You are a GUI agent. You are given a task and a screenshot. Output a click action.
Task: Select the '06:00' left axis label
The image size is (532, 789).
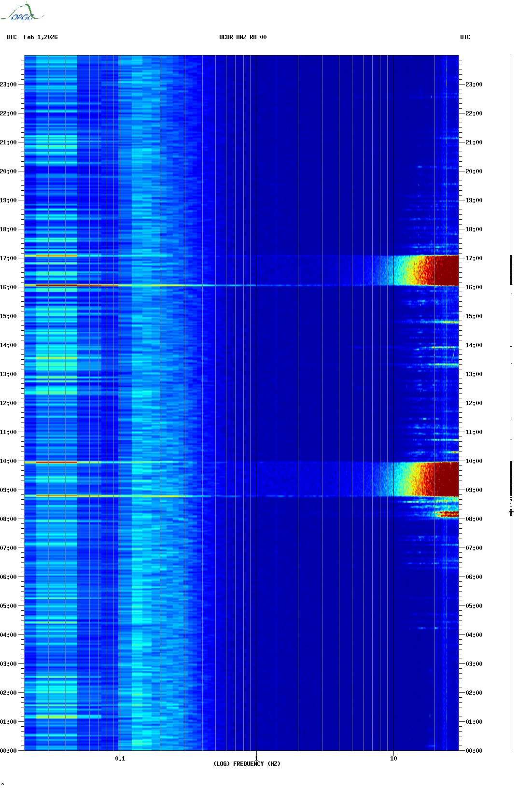coord(8,577)
